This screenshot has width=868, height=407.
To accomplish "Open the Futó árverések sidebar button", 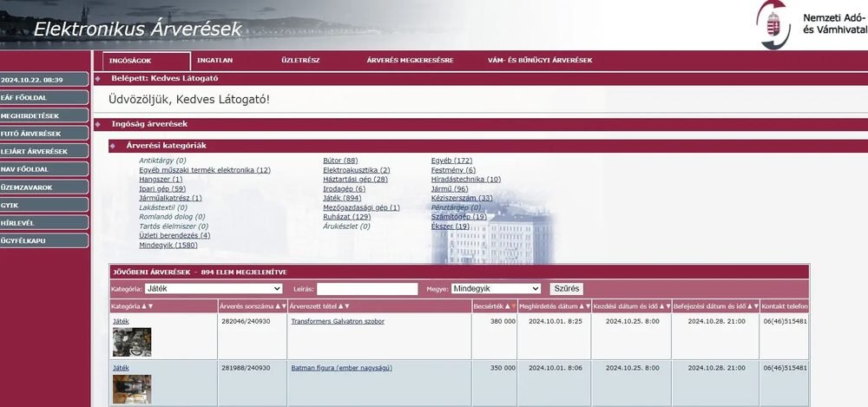I will 43,134.
